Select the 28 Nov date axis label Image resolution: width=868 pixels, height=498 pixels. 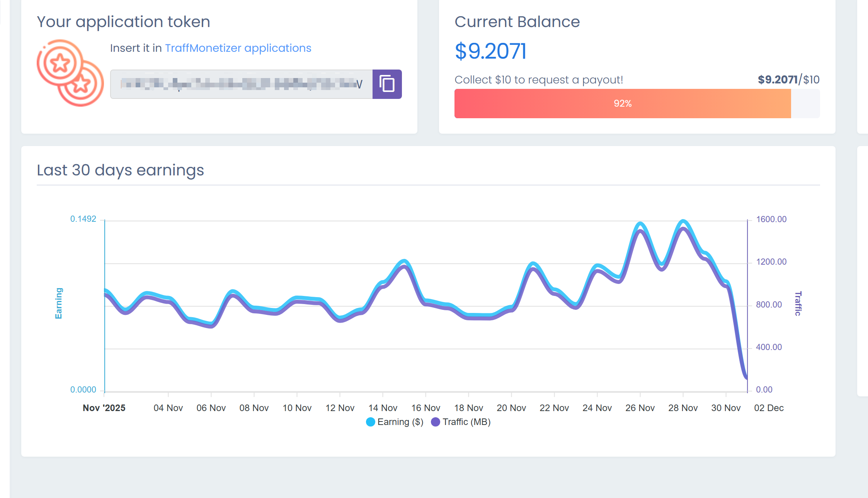(683, 408)
